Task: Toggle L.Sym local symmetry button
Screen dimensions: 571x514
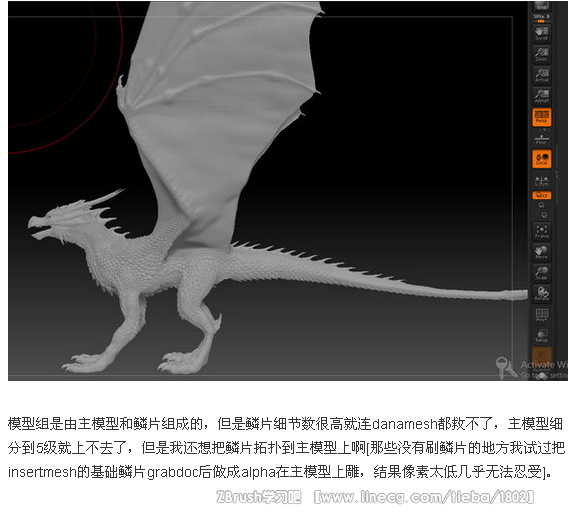Action: click(541, 181)
